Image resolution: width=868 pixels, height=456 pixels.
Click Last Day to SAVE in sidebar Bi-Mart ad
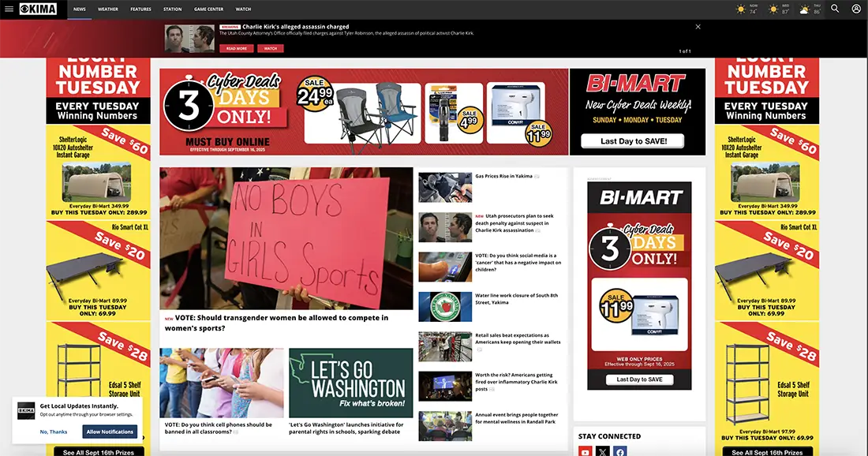639,379
